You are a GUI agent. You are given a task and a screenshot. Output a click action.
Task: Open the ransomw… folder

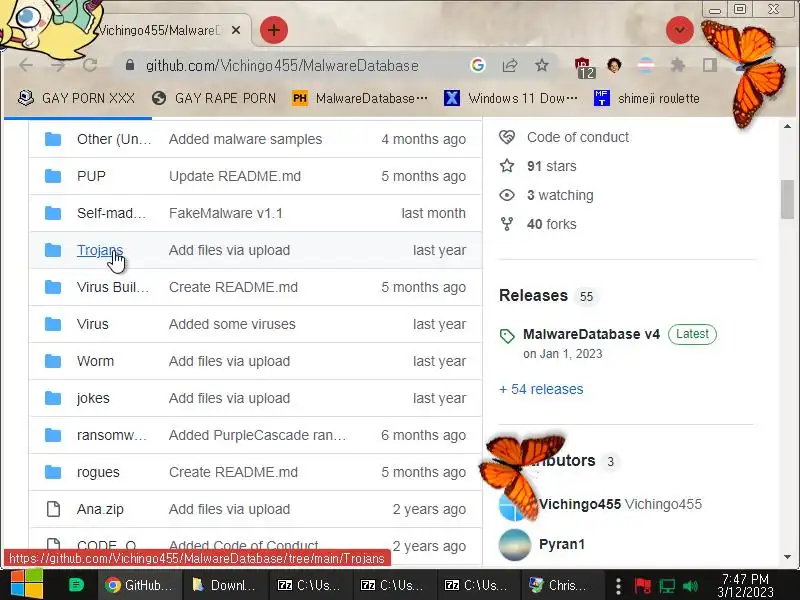[112, 435]
